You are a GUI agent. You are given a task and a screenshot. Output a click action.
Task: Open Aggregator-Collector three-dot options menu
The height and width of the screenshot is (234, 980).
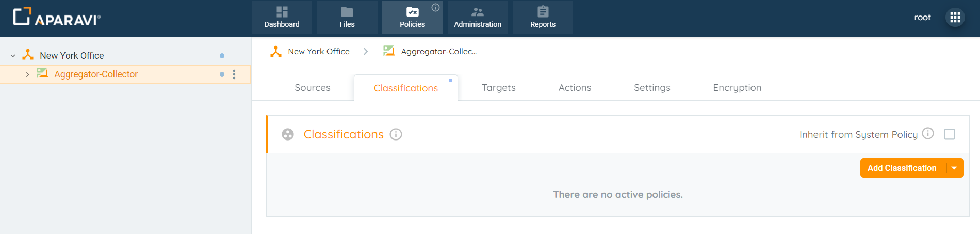[234, 74]
